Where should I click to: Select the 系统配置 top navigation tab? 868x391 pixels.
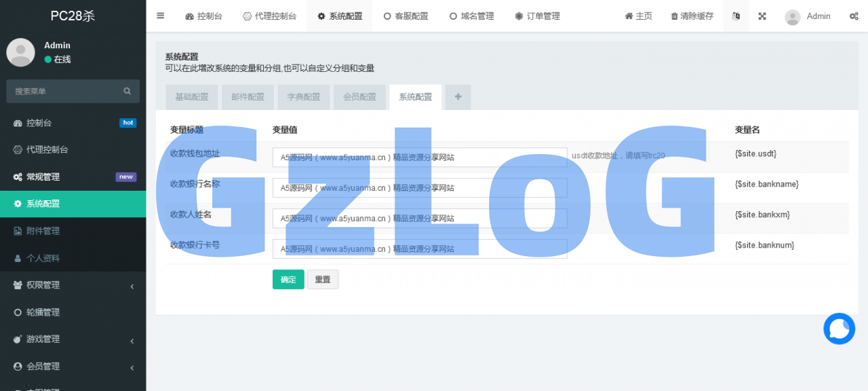tap(339, 16)
